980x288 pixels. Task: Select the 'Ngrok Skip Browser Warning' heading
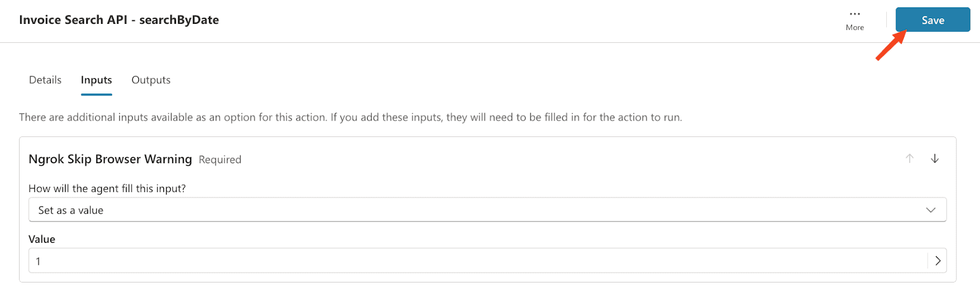click(110, 160)
